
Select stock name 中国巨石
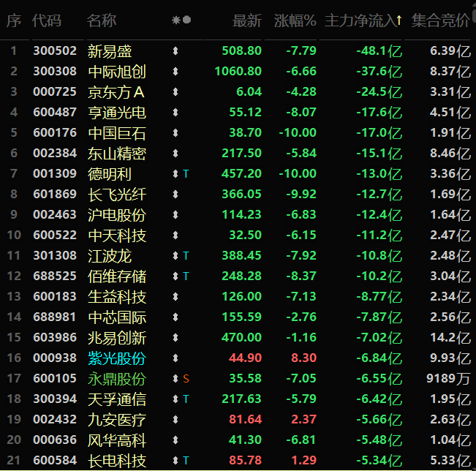117,133
